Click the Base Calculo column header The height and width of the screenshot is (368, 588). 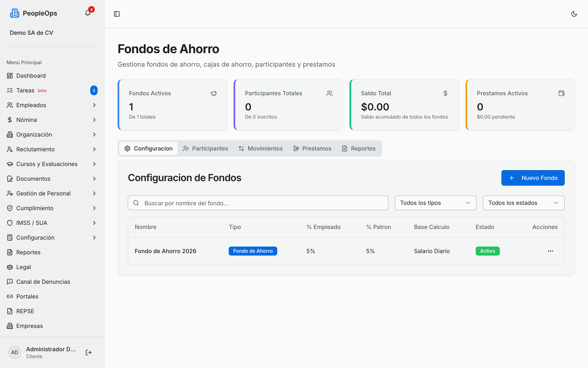point(432,227)
